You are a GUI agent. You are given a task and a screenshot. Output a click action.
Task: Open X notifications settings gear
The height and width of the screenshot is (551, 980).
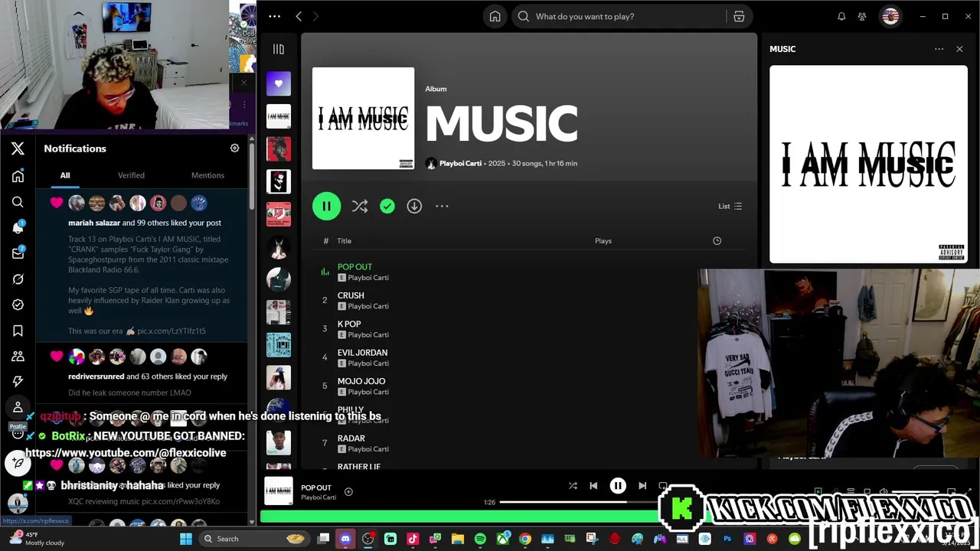[234, 148]
